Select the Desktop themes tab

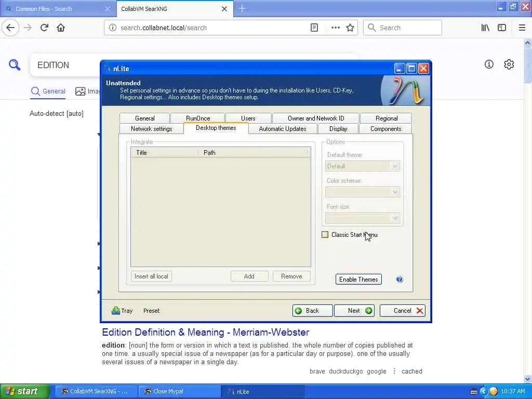coord(216,128)
